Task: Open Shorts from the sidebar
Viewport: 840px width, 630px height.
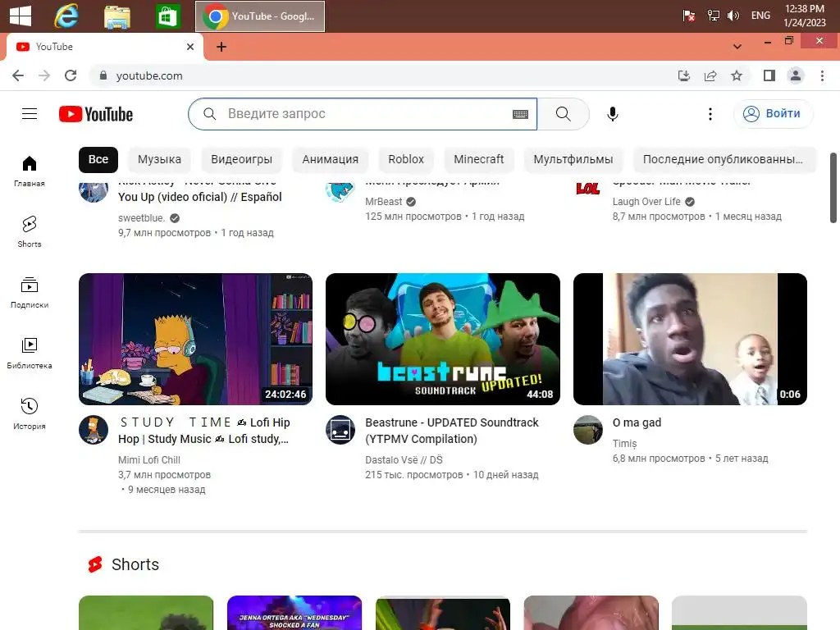Action: [30, 232]
